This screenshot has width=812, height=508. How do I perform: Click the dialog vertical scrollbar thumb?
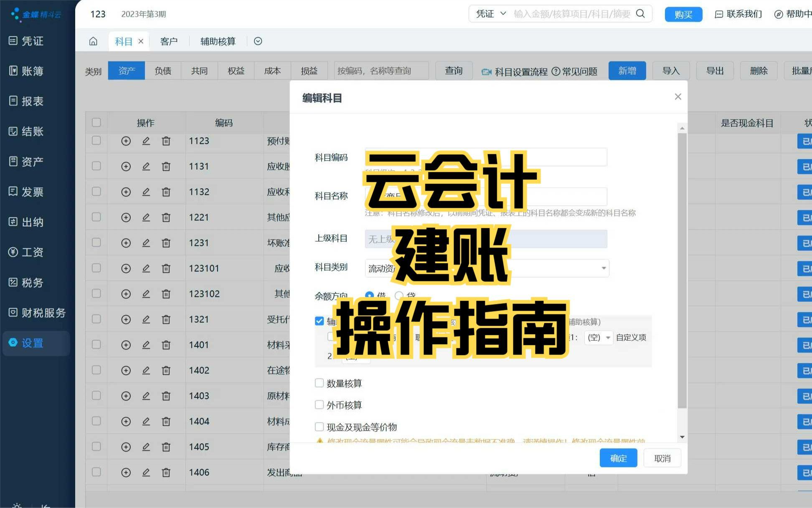point(682,270)
